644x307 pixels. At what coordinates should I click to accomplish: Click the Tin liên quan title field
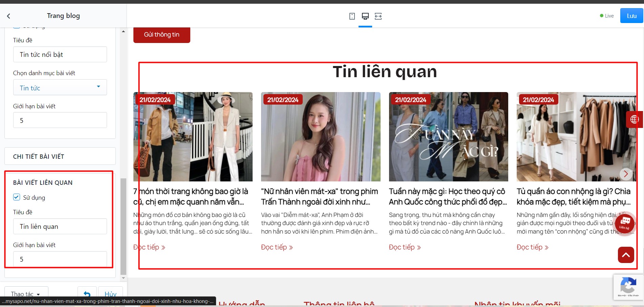(x=60, y=226)
